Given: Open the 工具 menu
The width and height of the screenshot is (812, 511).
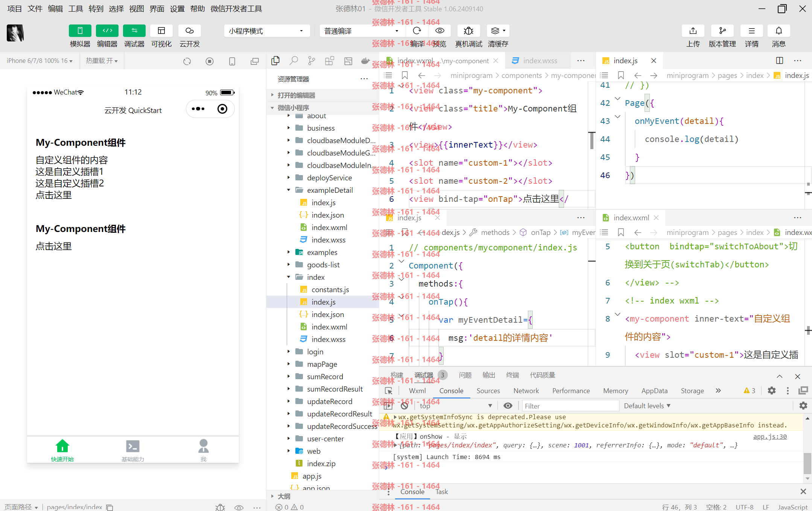Looking at the screenshot, I should coord(76,9).
